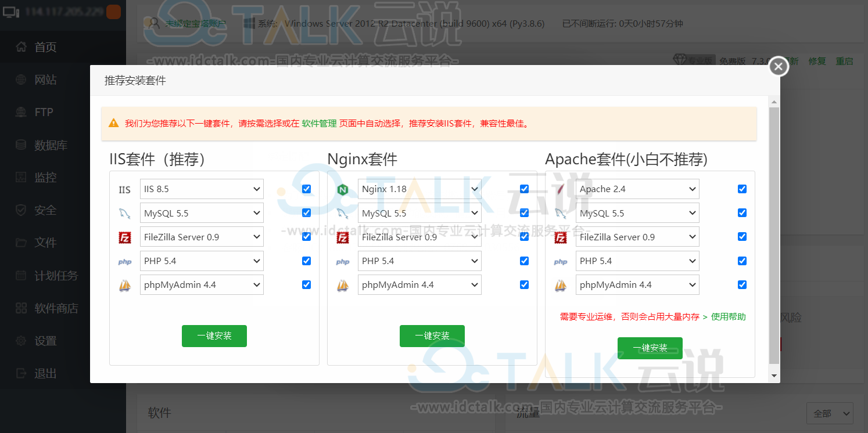Click the phpMyAdmin icon in Nginx套件

pyautogui.click(x=343, y=286)
